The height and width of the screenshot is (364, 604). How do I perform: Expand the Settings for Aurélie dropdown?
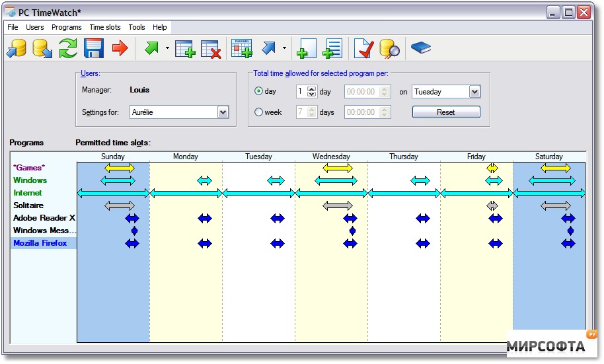[223, 112]
